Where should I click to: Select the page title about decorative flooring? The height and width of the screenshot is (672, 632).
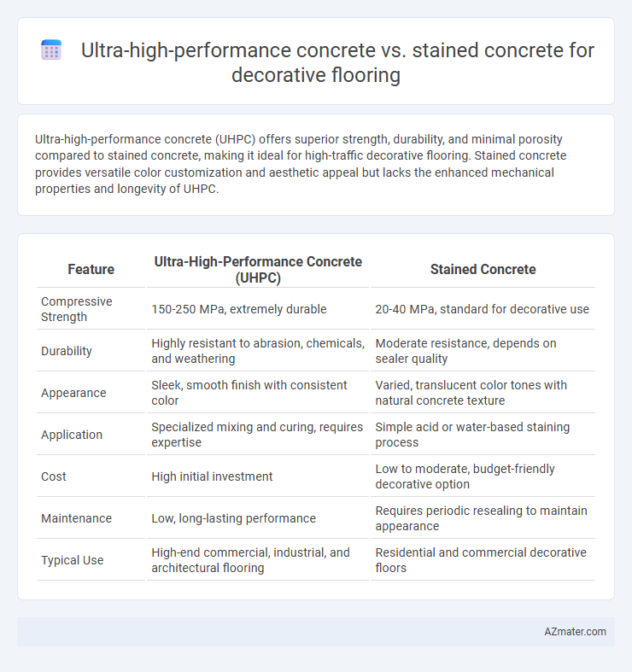coord(337,62)
